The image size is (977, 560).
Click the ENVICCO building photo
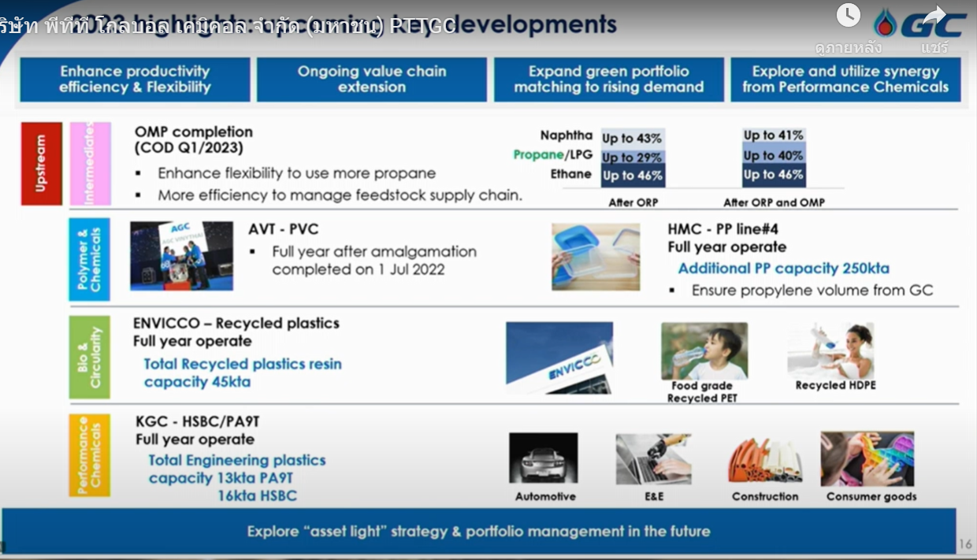coord(559,358)
